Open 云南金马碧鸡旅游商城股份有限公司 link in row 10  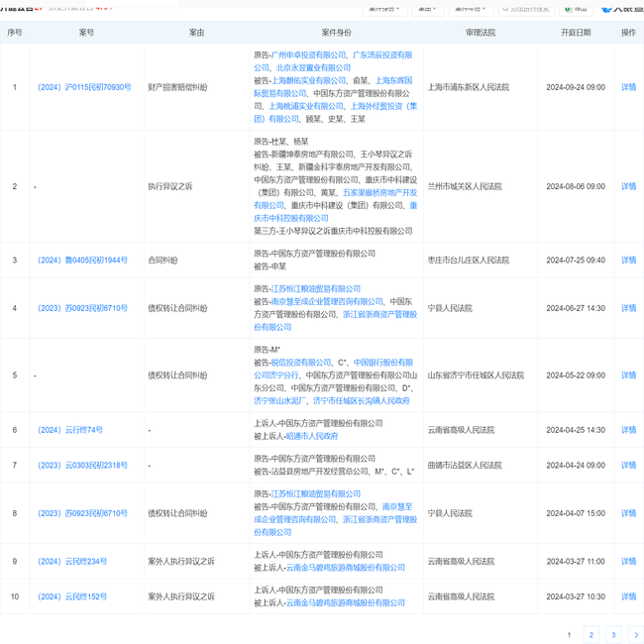[x=346, y=603]
